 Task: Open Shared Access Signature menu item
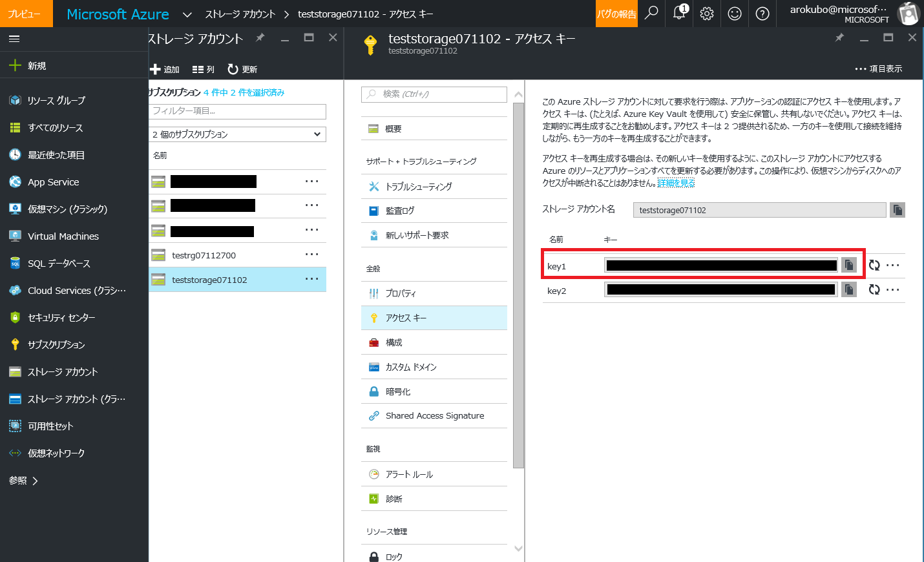tap(434, 415)
